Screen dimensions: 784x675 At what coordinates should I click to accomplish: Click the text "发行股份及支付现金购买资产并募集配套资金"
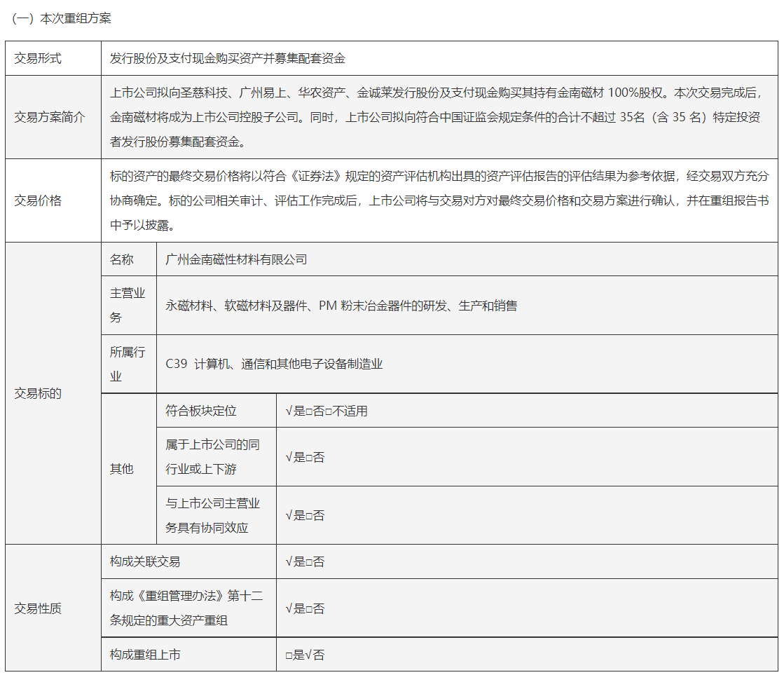tap(228, 59)
